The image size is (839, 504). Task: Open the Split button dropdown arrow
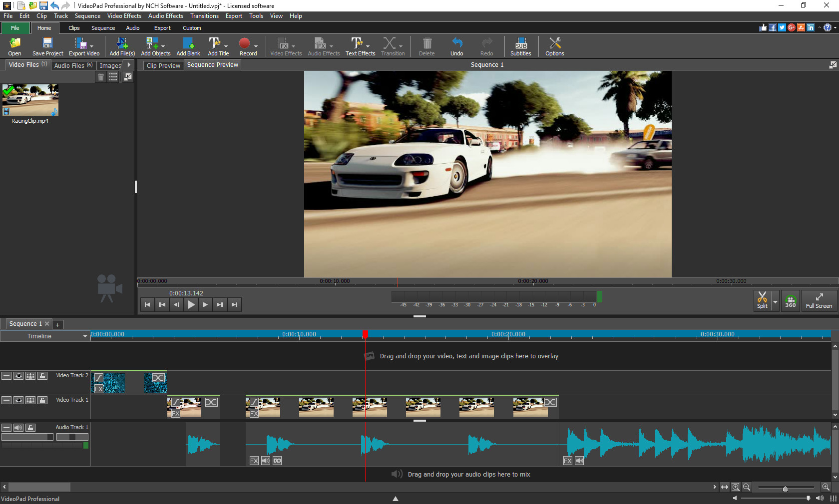pyautogui.click(x=775, y=300)
